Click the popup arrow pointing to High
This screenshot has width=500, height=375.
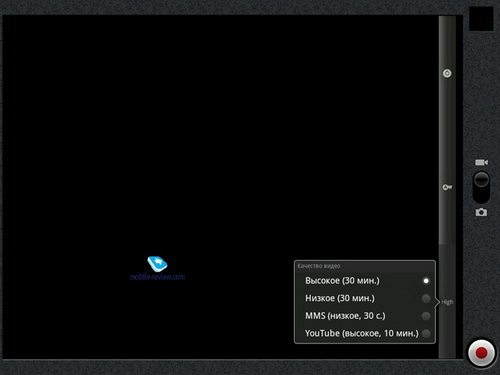pos(438,302)
